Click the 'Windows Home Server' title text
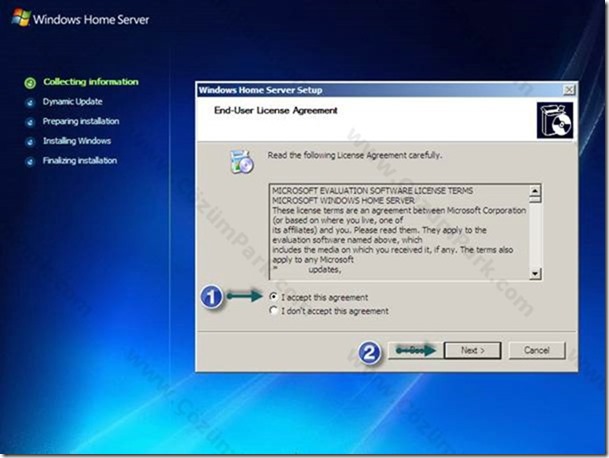609x458 pixels. pyautogui.click(x=91, y=19)
